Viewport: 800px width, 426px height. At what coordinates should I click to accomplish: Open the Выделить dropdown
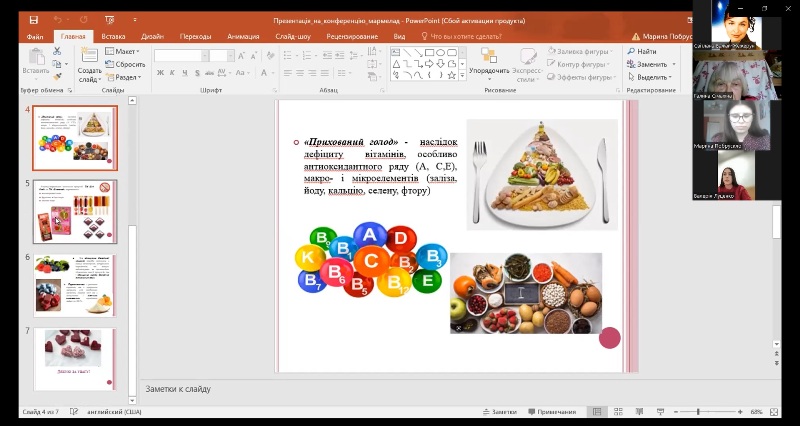click(652, 77)
